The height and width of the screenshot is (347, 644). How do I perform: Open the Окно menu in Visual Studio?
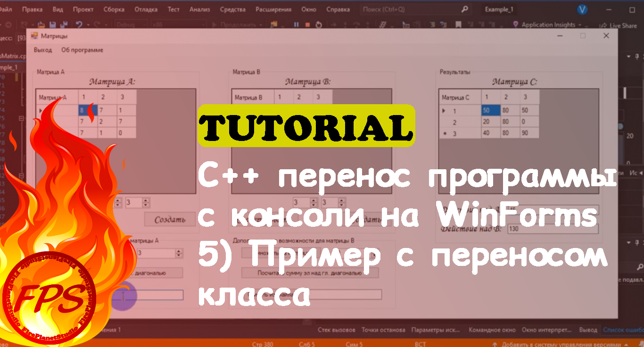(x=309, y=9)
